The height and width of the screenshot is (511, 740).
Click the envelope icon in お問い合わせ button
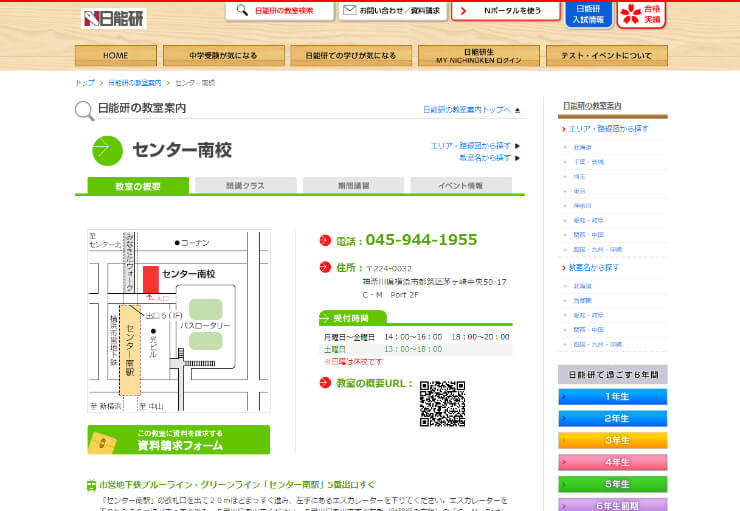[x=349, y=10]
